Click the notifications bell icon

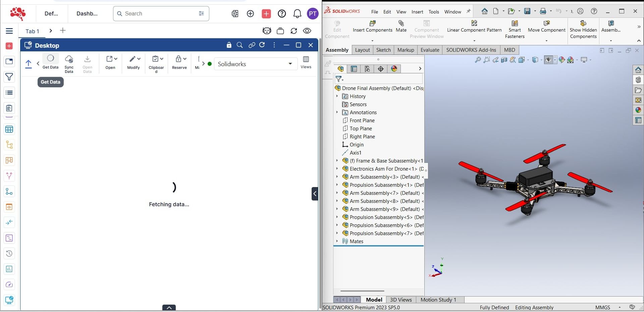(297, 14)
